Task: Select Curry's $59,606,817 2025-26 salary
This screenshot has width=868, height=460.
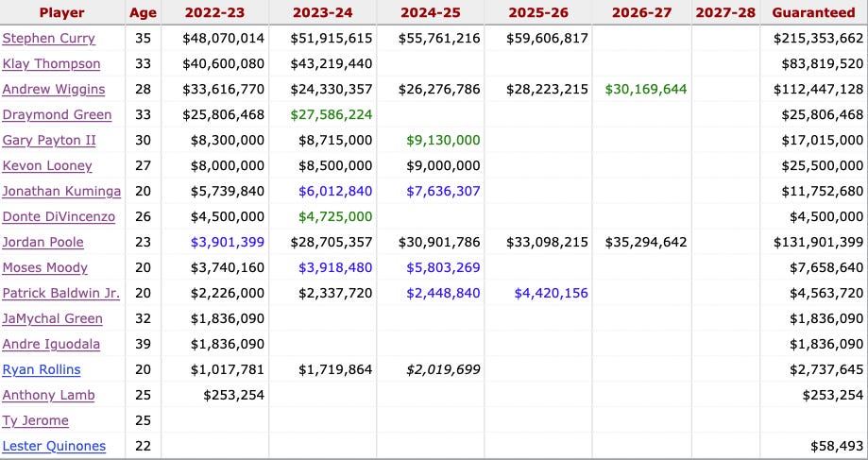Action: (547, 38)
